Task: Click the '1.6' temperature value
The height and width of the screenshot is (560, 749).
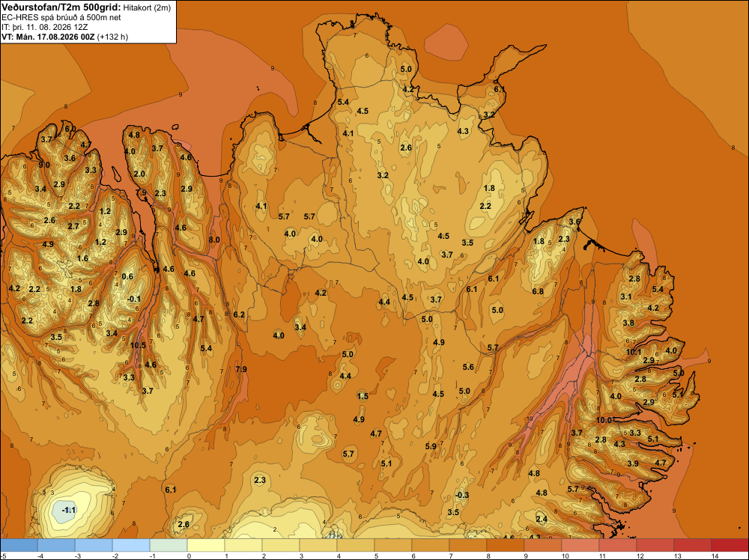Action: point(82,258)
